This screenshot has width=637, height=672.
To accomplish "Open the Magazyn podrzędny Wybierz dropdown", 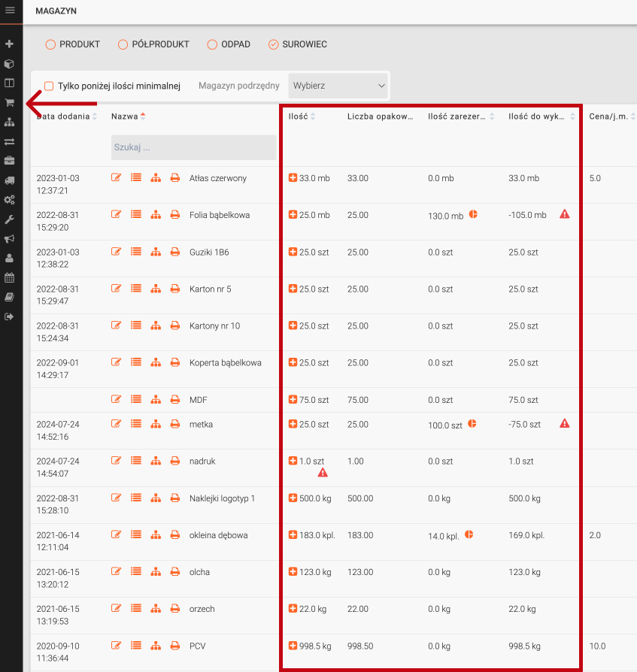I will (x=338, y=86).
